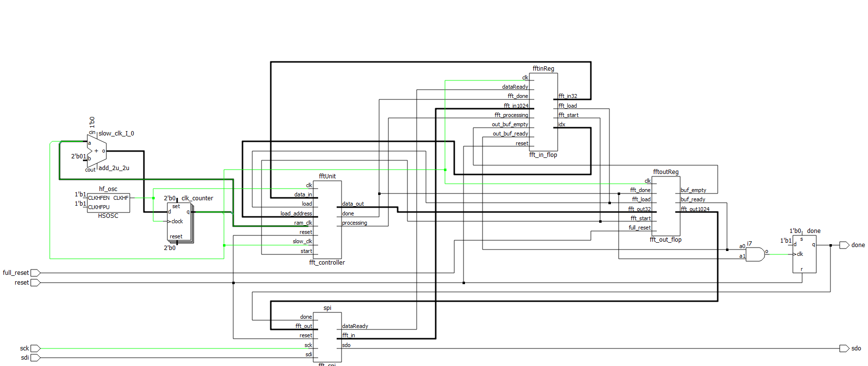
Task: Click the done output port symbol
Action: 844,245
